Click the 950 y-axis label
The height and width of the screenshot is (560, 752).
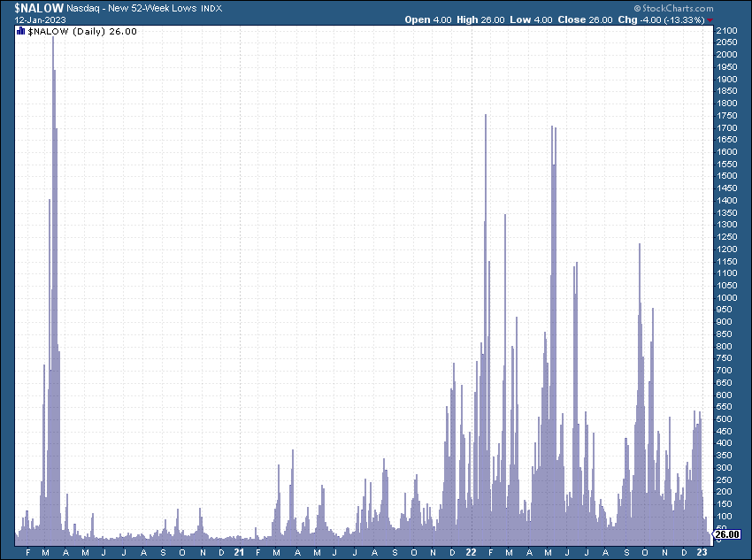[725, 310]
